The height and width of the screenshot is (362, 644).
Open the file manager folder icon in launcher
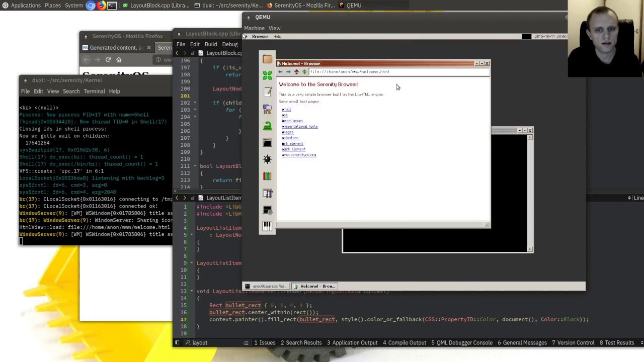(267, 59)
